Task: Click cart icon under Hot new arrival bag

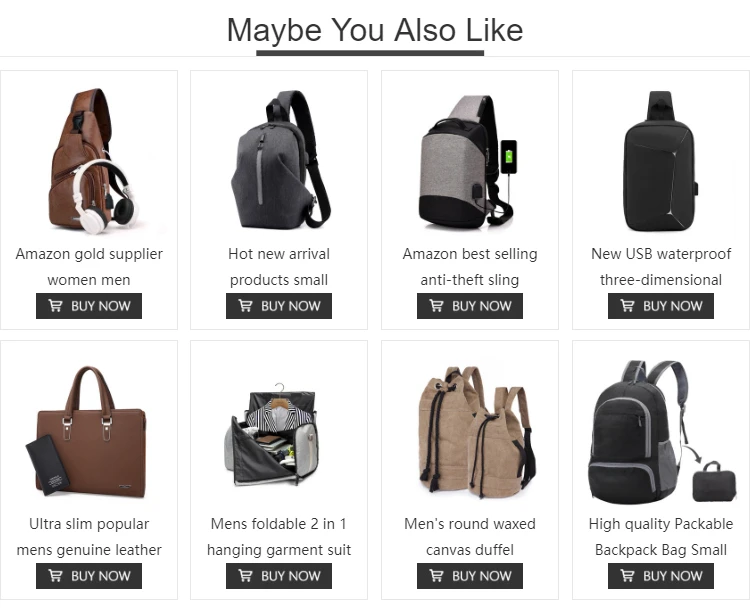Action: click(x=245, y=305)
